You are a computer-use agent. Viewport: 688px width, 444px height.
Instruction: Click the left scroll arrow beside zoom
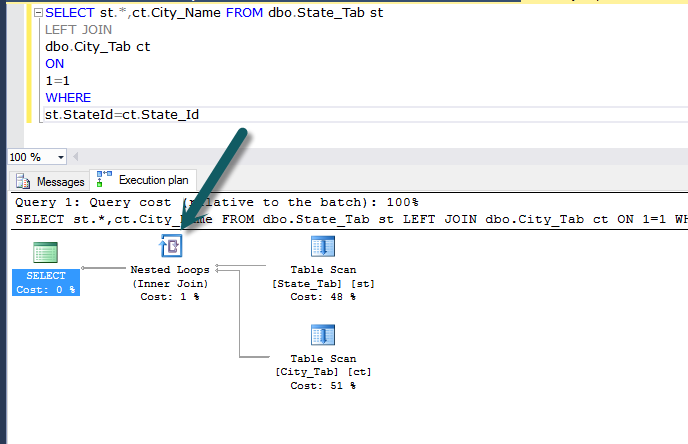[75, 157]
